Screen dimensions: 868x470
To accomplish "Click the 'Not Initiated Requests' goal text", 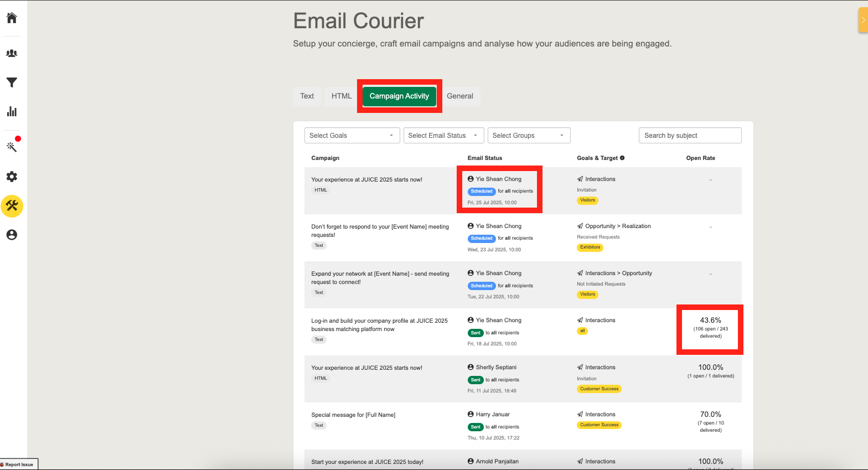I will [x=601, y=284].
